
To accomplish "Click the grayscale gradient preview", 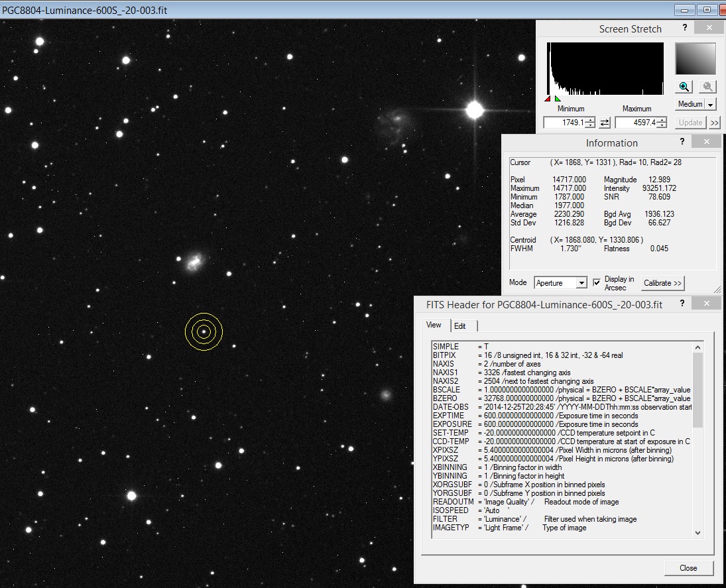I will tap(695, 58).
